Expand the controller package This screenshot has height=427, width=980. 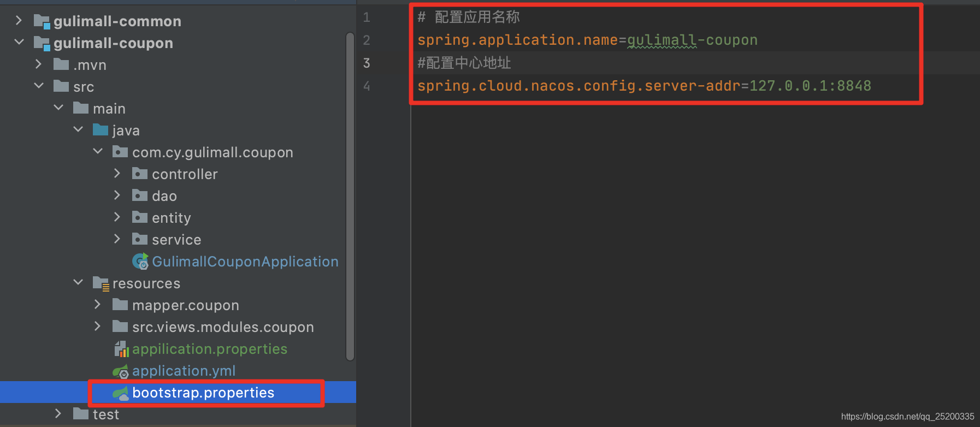(117, 174)
